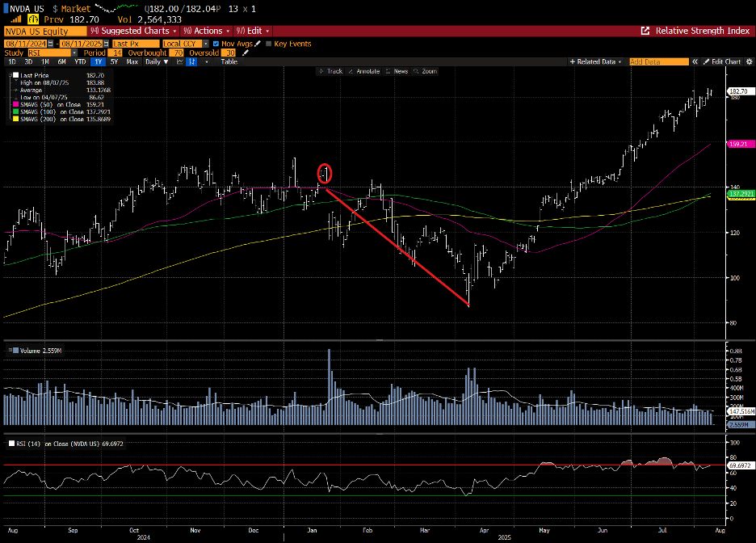Image resolution: width=756 pixels, height=543 pixels.
Task: Click the yellow SMAVG (200) swatch
Action: click(16, 119)
